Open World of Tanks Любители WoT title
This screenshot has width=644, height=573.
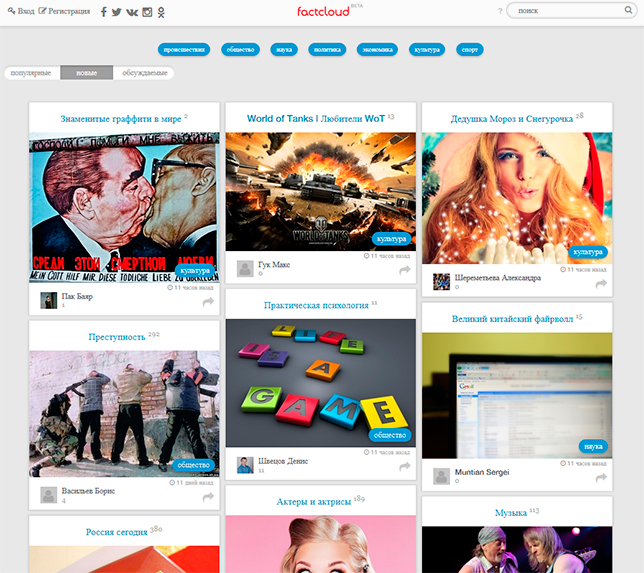tap(316, 119)
